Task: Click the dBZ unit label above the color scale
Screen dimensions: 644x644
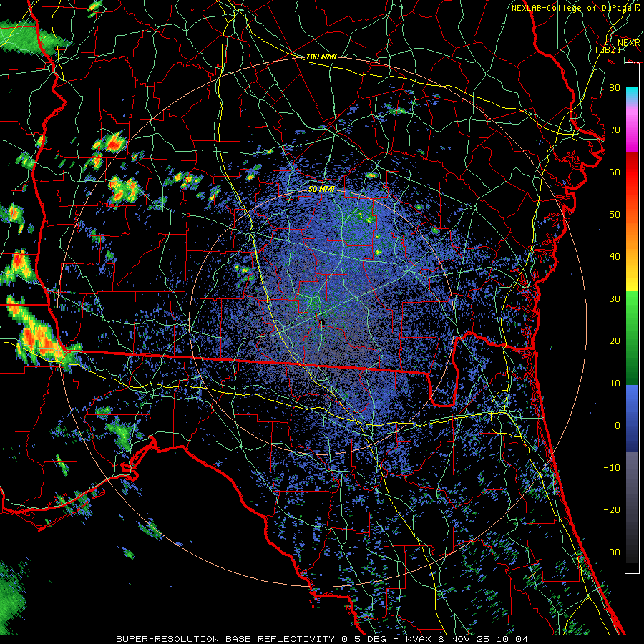Action: click(x=608, y=49)
